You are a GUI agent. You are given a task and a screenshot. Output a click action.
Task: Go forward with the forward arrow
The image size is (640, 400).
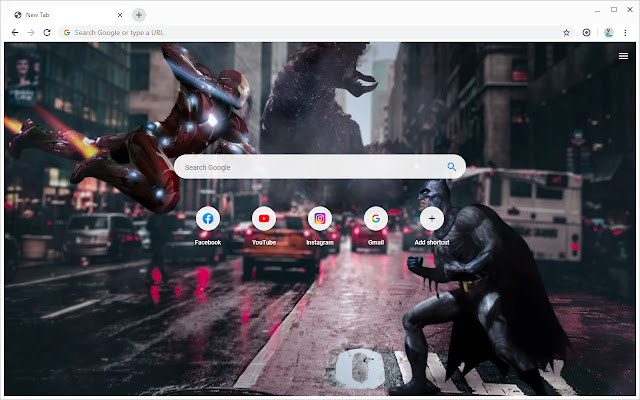click(31, 32)
